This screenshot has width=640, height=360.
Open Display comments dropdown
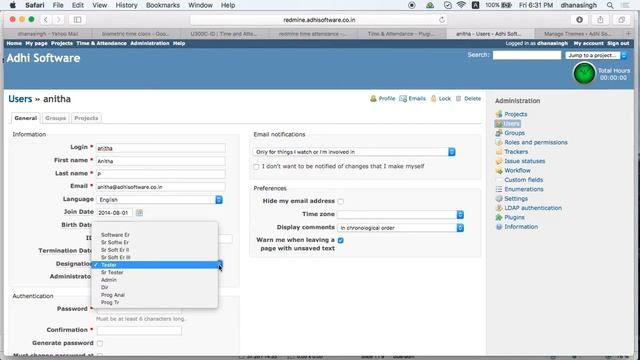point(400,228)
